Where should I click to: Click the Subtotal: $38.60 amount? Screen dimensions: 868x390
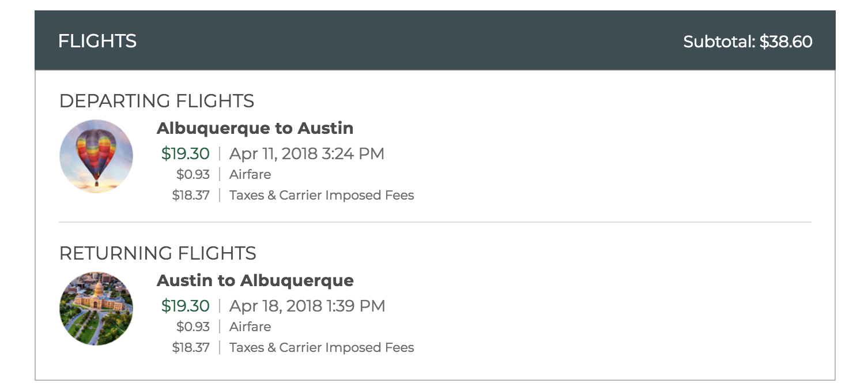748,41
